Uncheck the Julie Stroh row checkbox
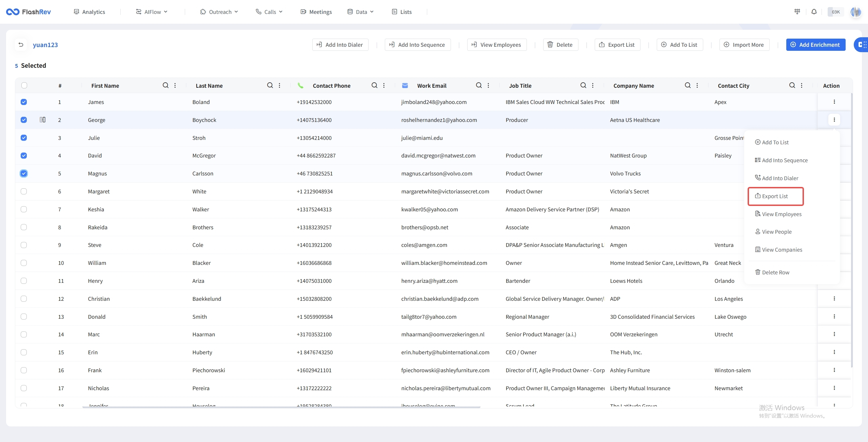Screen dimensions: 868x442 pyautogui.click(x=24, y=138)
